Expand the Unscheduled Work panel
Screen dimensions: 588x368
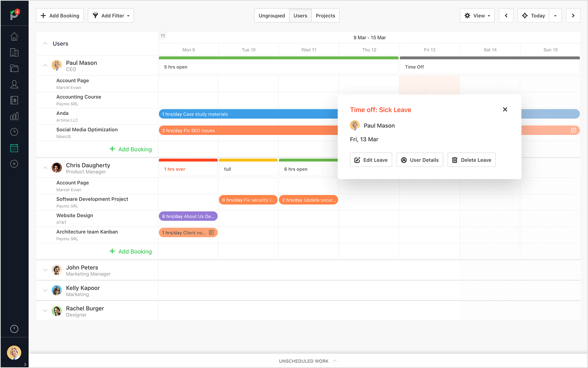click(308, 361)
